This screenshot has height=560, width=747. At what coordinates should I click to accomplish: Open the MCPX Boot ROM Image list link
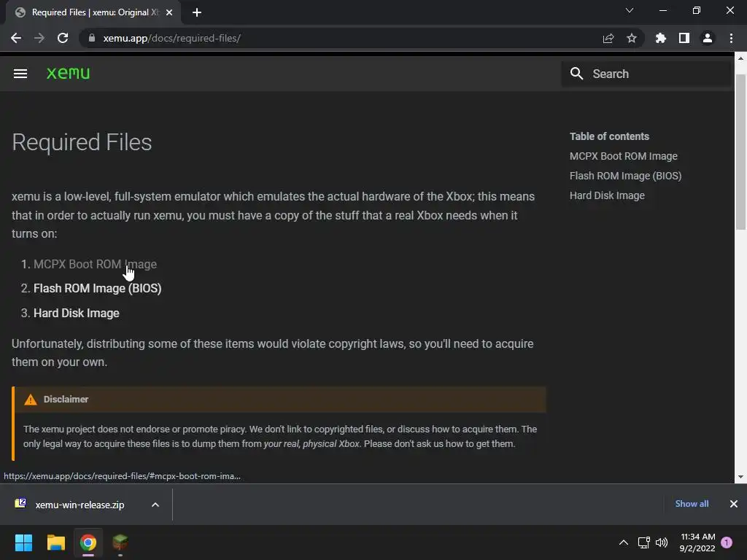click(95, 264)
